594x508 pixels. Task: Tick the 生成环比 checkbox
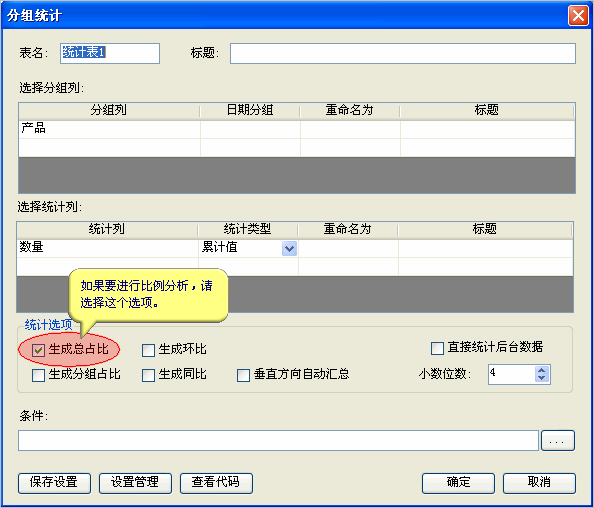[x=148, y=350]
